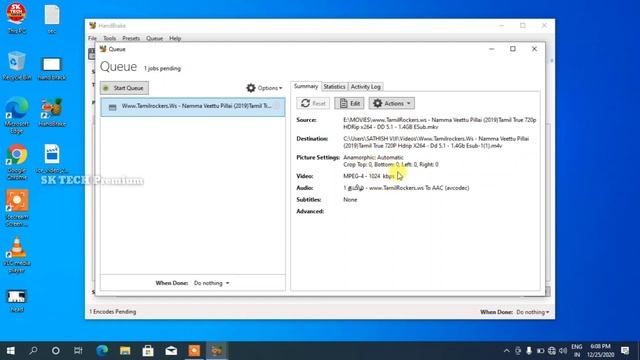The image size is (640, 360).
Task: Open Edge from the taskbar
Action: pyautogui.click(x=102, y=351)
